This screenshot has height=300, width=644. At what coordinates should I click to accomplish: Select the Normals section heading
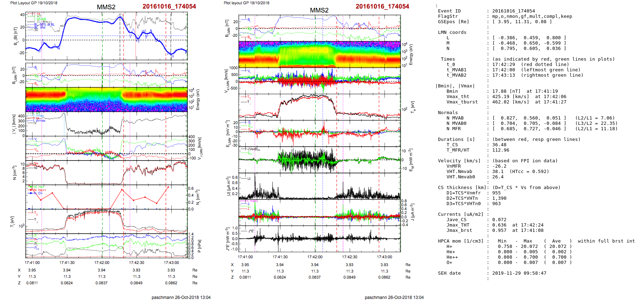(x=448, y=113)
